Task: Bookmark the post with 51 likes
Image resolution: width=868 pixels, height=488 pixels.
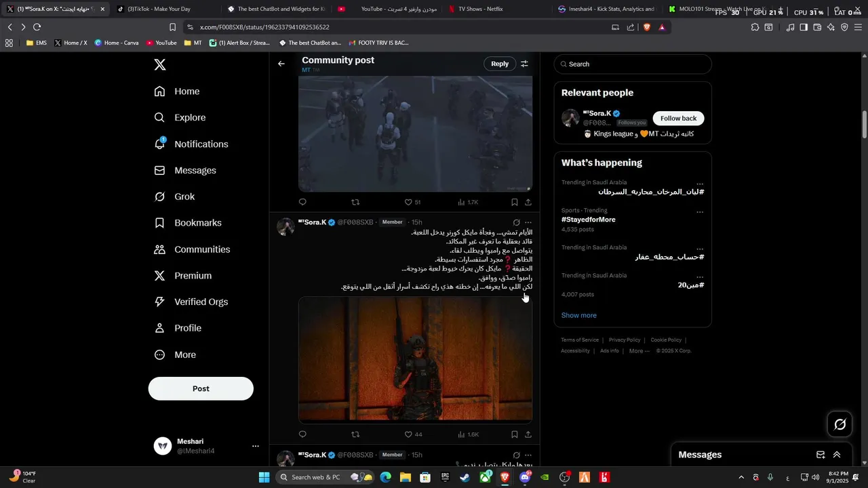Action: (514, 202)
